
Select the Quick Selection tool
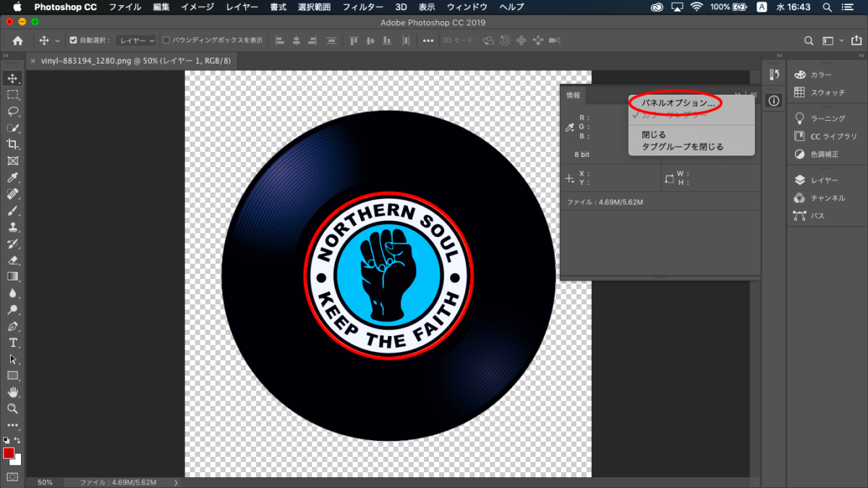(x=13, y=128)
